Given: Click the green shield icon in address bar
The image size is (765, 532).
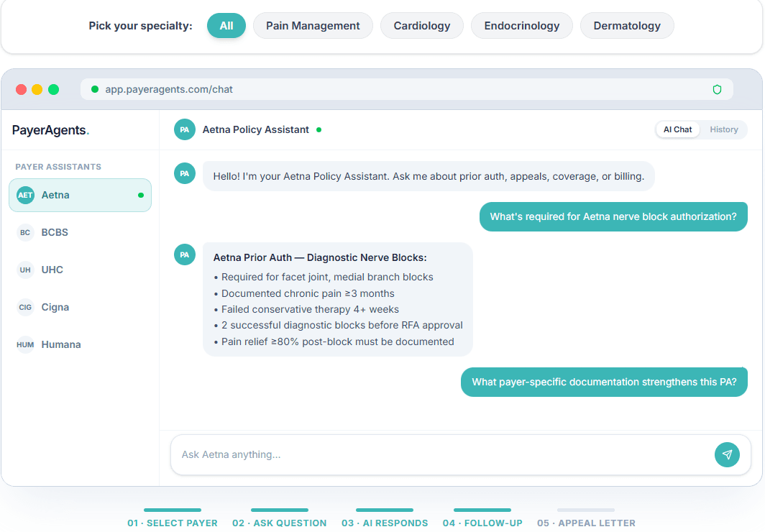Looking at the screenshot, I should [717, 89].
